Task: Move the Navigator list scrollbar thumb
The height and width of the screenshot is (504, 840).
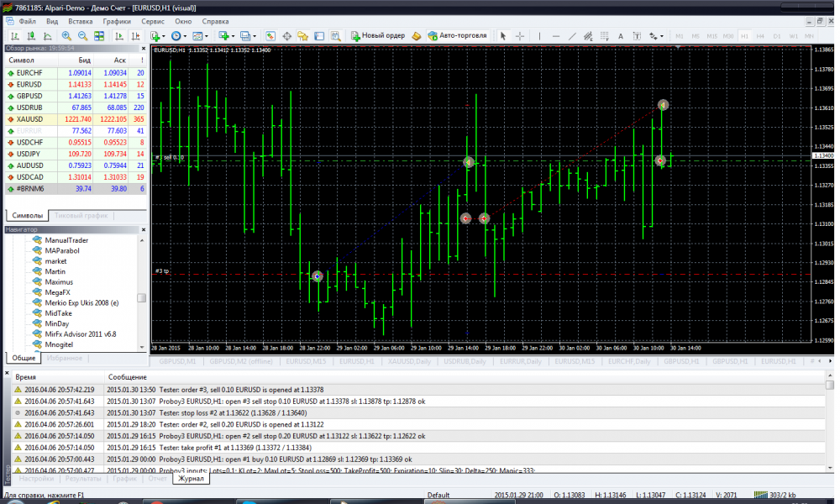Action: (141, 298)
